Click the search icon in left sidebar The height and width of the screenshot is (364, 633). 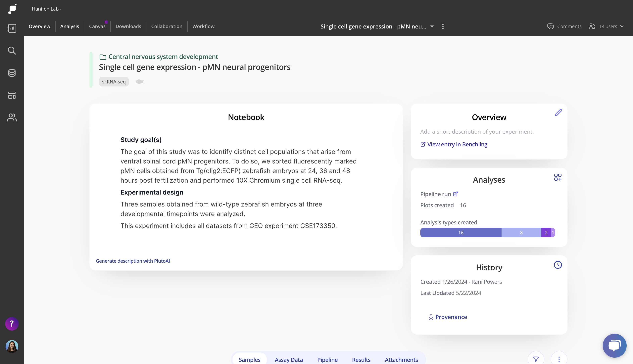point(12,51)
